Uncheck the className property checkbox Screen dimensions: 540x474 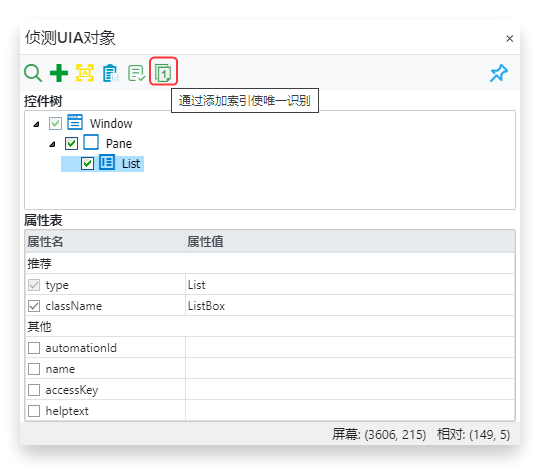tap(34, 306)
